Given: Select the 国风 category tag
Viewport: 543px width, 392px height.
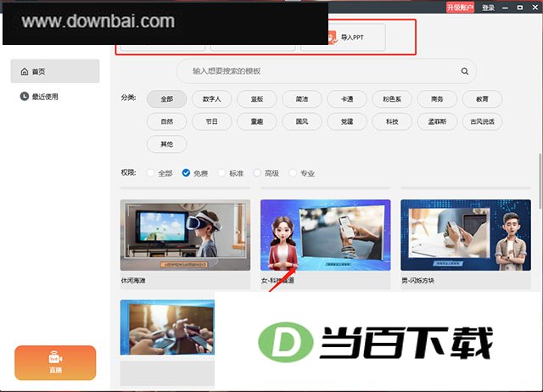Looking at the screenshot, I should tap(302, 121).
